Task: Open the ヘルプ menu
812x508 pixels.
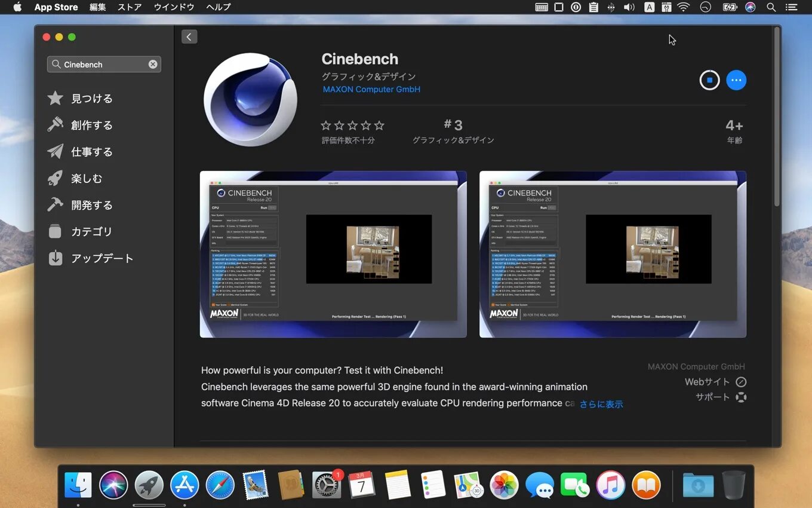Action: [x=218, y=7]
